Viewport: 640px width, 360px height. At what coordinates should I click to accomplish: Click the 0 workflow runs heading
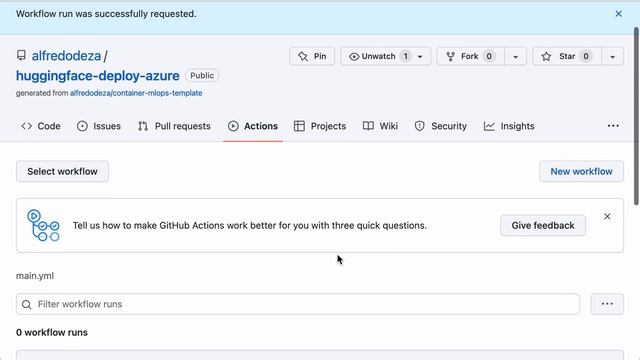pyautogui.click(x=52, y=332)
